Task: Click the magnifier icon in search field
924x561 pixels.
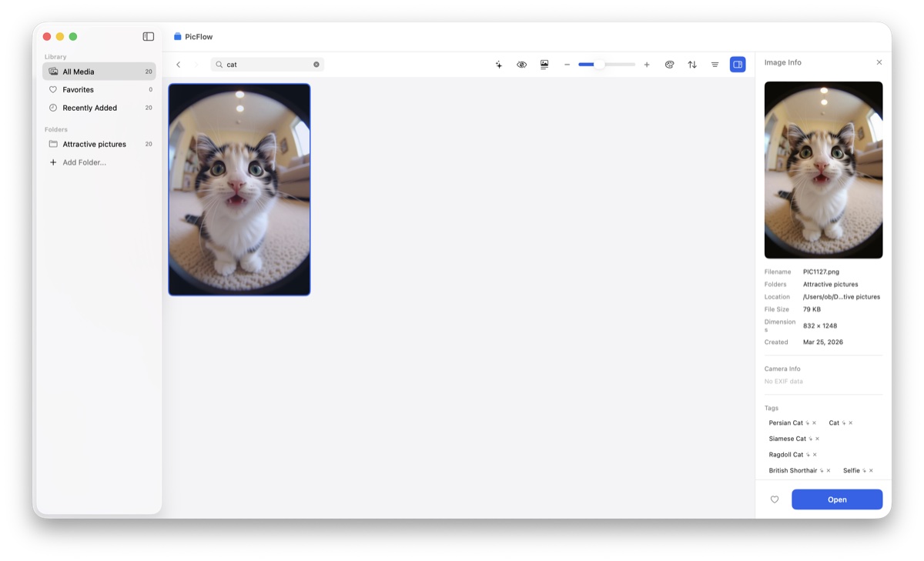Action: (x=219, y=65)
